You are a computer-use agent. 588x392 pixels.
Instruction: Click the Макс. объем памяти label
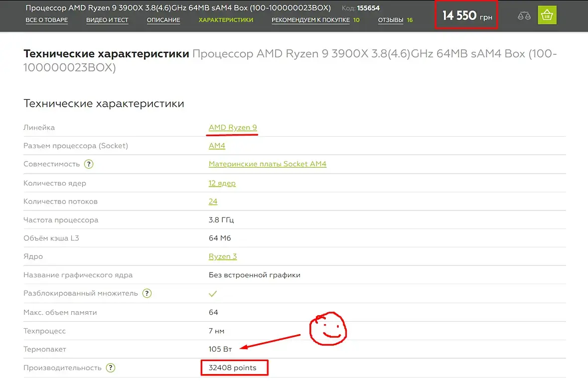pos(60,312)
